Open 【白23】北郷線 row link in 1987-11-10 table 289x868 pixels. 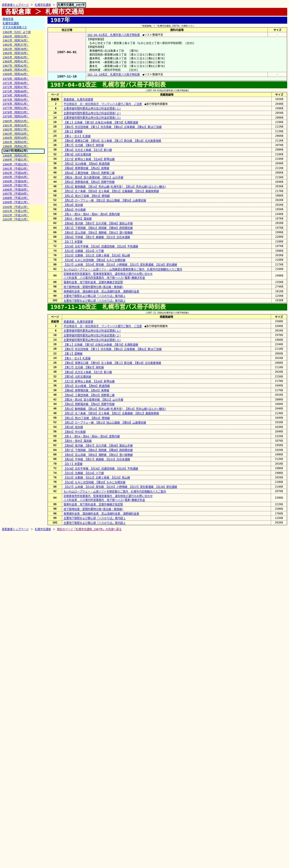tap(84, 473)
